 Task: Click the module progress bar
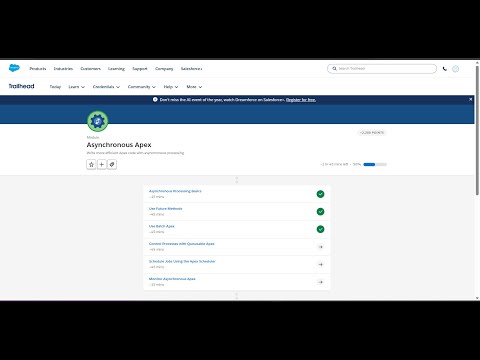[x=375, y=164]
